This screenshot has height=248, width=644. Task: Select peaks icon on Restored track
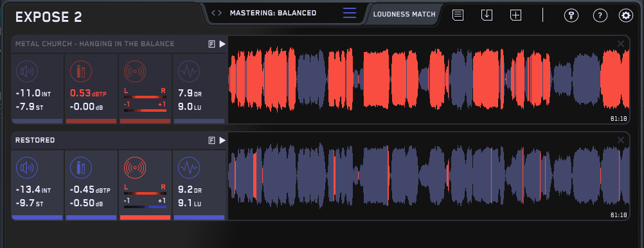(81, 168)
